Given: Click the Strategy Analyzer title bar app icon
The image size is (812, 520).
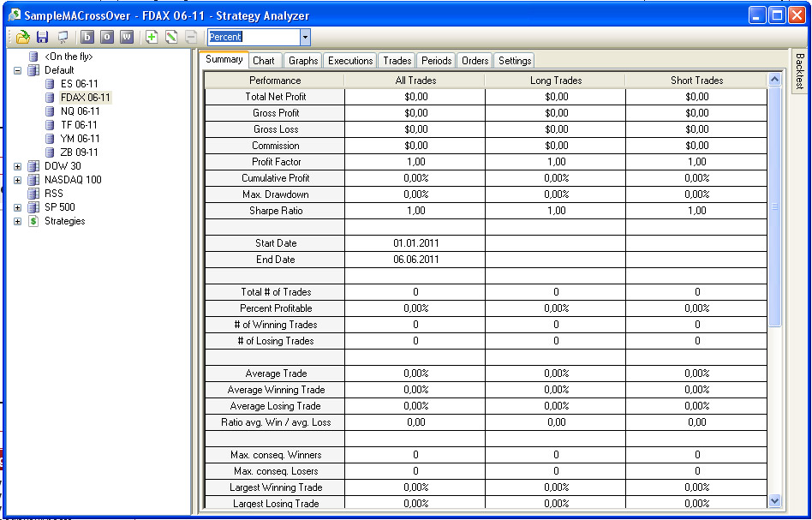Looking at the screenshot, I should click(15, 15).
